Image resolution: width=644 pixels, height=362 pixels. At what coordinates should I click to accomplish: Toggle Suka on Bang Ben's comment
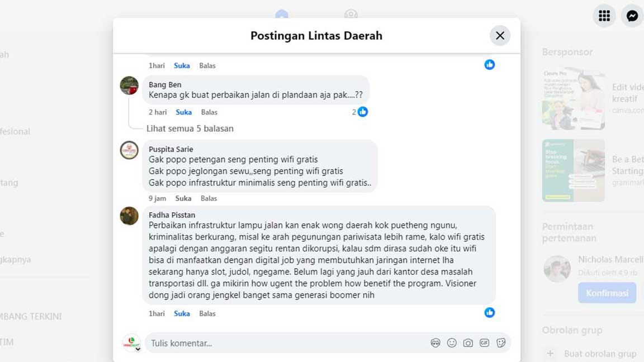pyautogui.click(x=184, y=112)
